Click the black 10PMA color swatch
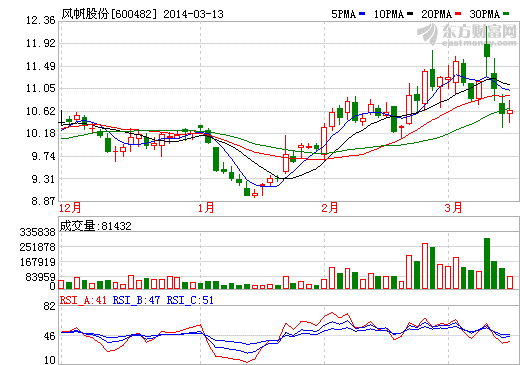Viewport: 520px width, 365px height. click(x=410, y=14)
